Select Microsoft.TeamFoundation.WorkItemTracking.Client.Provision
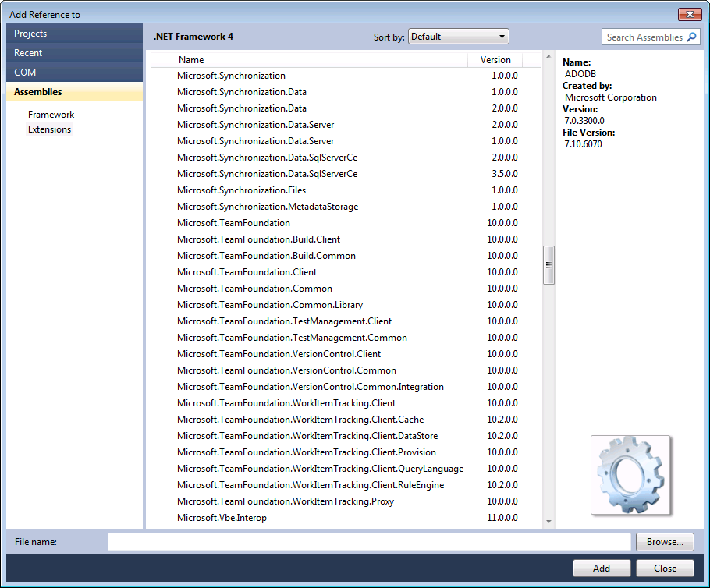Image resolution: width=710 pixels, height=588 pixels. (346, 452)
